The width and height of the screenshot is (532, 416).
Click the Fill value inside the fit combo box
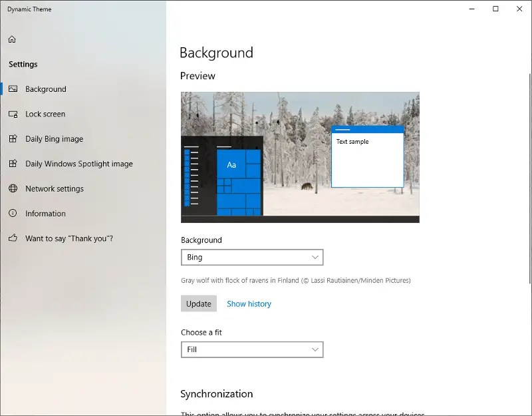193,349
